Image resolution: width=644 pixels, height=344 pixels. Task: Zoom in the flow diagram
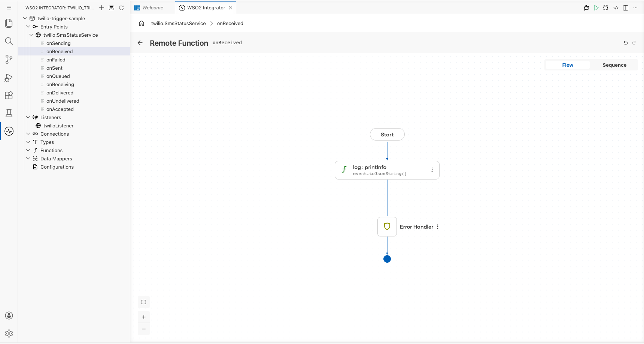pyautogui.click(x=144, y=317)
